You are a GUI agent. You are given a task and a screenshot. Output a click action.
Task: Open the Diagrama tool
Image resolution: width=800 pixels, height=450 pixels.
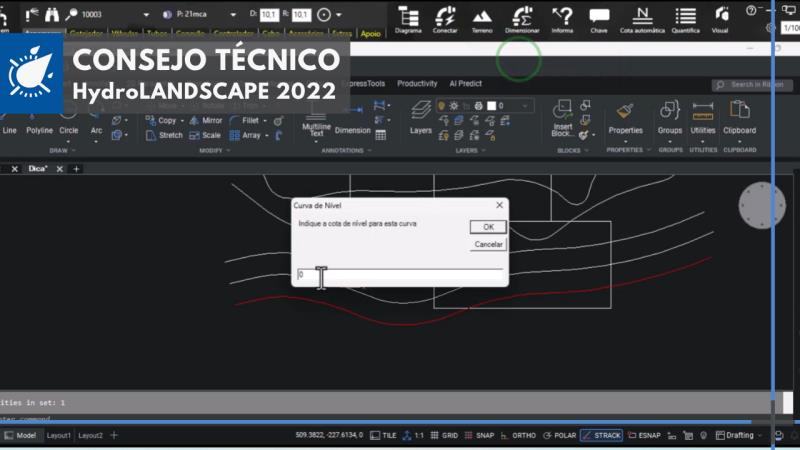tap(408, 19)
